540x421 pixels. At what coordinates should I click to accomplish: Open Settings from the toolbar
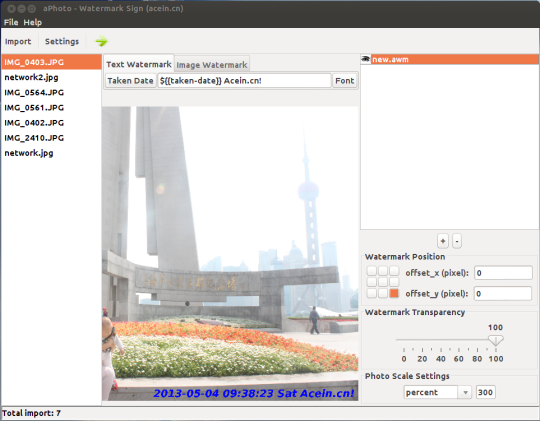pos(62,41)
